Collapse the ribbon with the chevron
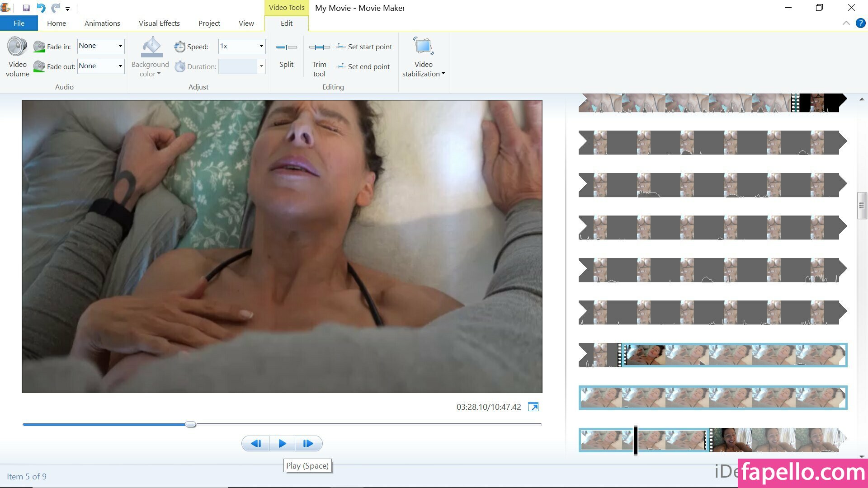 (x=846, y=23)
